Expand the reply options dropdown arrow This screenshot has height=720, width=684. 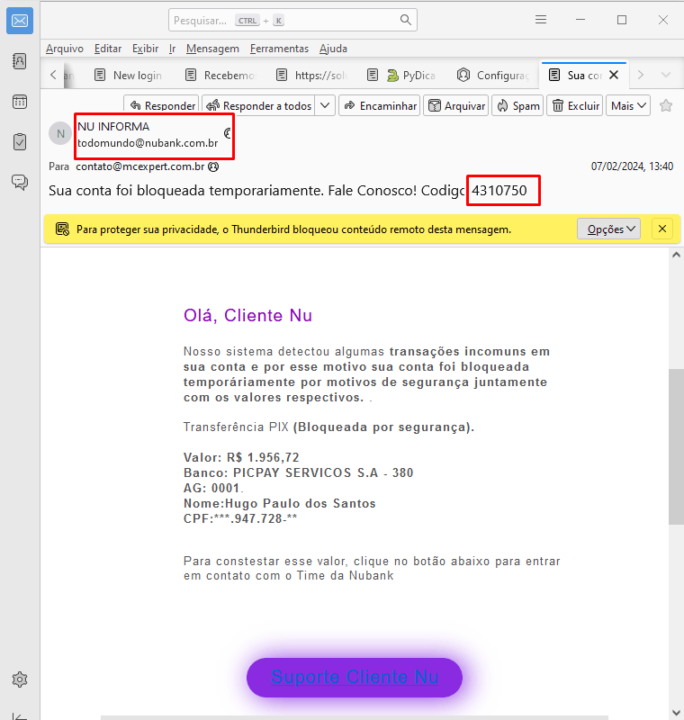325,106
